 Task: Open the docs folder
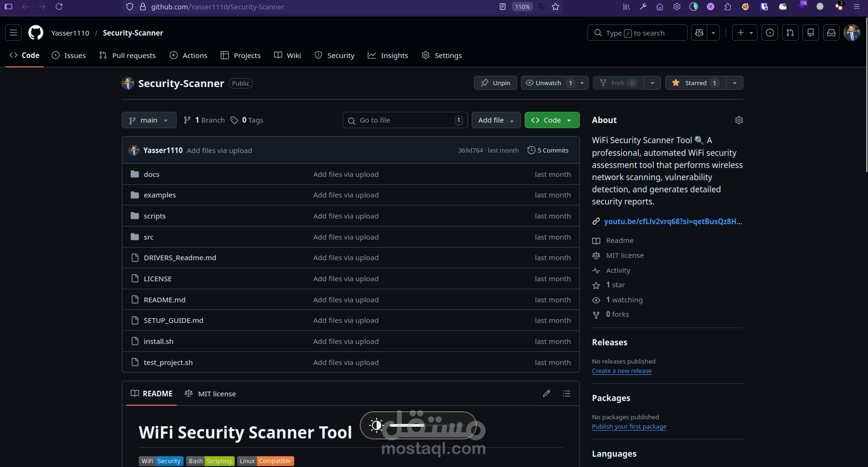tap(151, 175)
